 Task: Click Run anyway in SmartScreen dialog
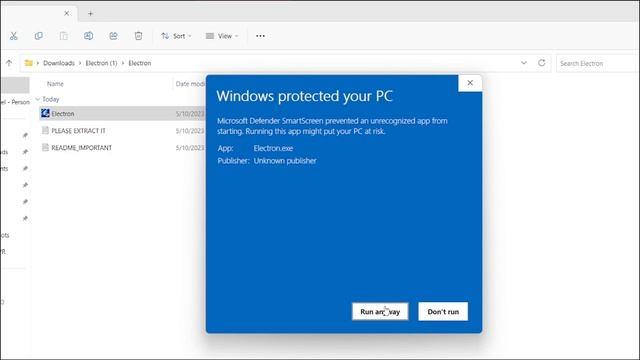tap(380, 311)
